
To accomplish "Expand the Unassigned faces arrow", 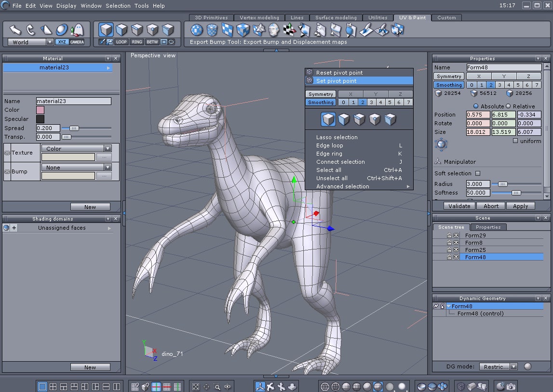I will tap(109, 228).
